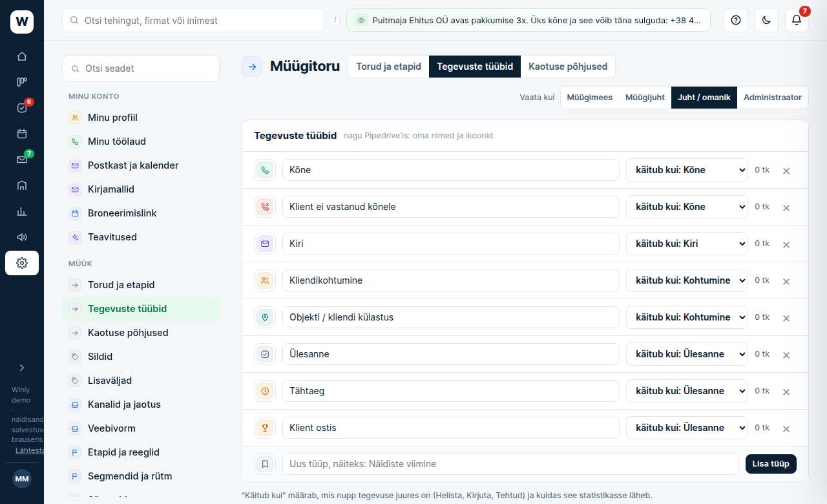The image size is (827, 504).
Task: Open the home icon in left sidebar
Action: [22, 56]
